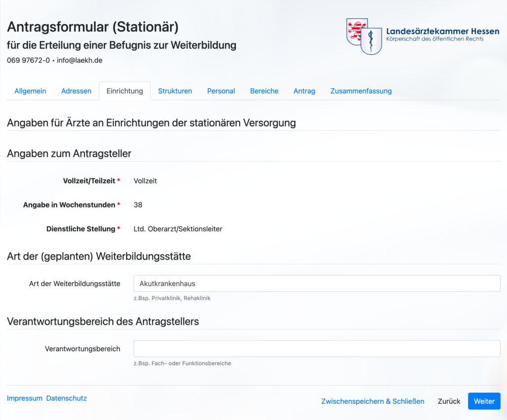Click the Vollzeit value text
This screenshot has width=507, height=420.
(x=145, y=181)
